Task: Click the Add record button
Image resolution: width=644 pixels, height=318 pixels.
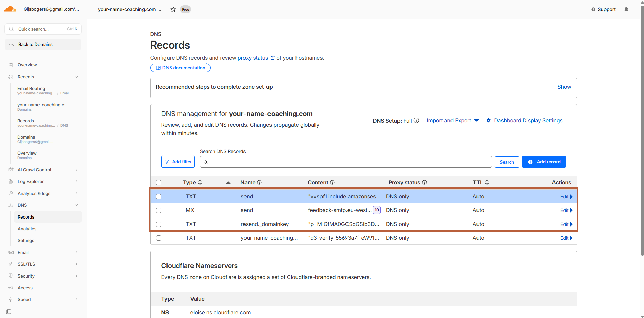Action: (544, 162)
